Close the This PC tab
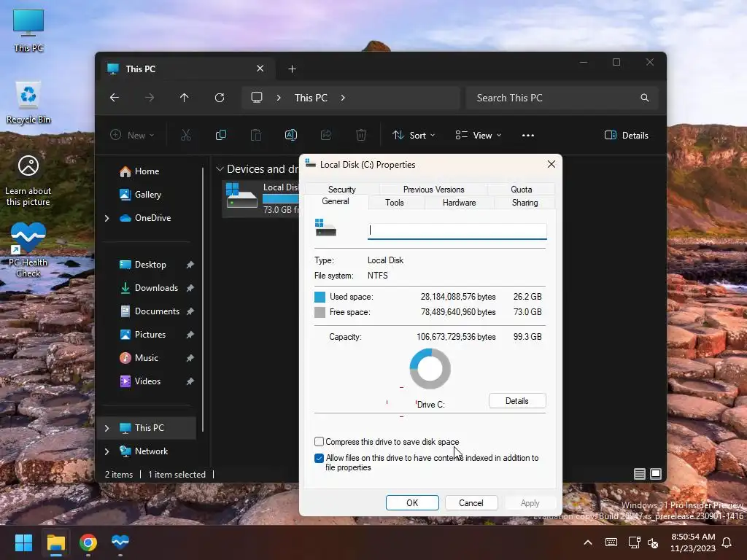 (260, 69)
